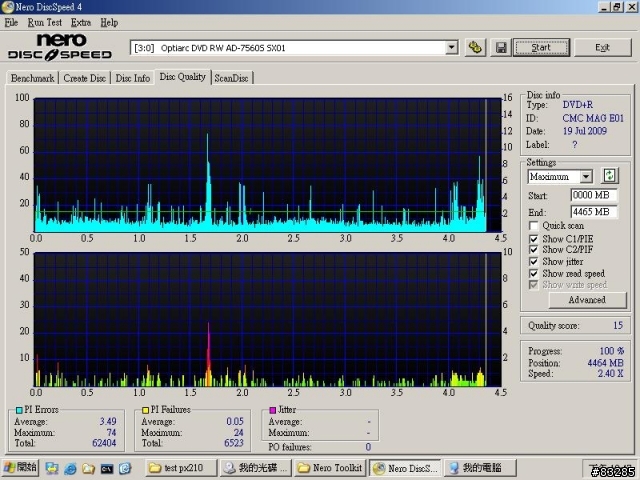Click the Start MB input field
Viewport: 640px width, 480px height.
(593, 195)
